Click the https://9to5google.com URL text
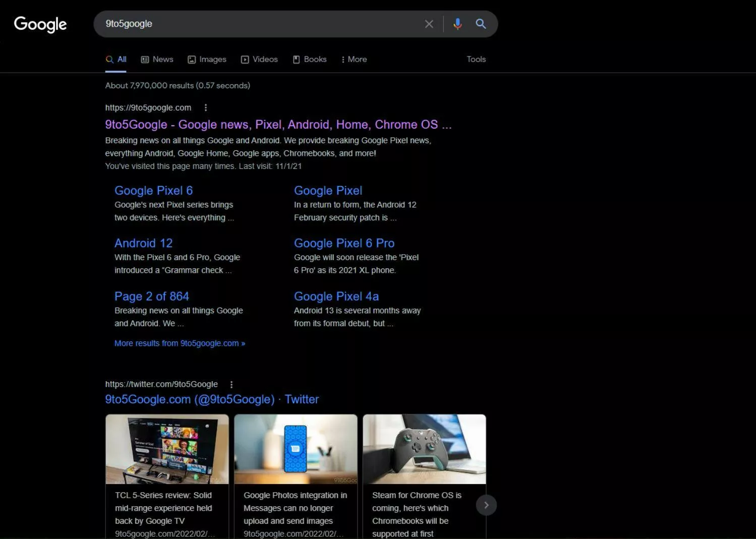The image size is (756, 539). (x=148, y=107)
